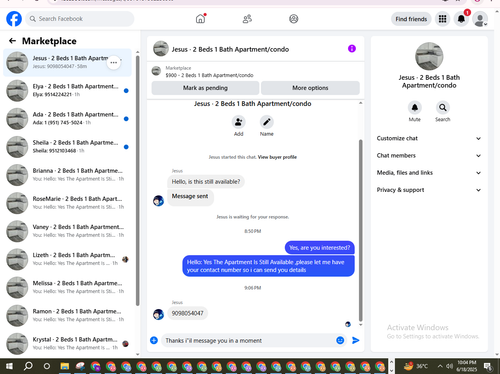Open Sheila's apartment conversation
The width and height of the screenshot is (500, 374).
click(67, 147)
